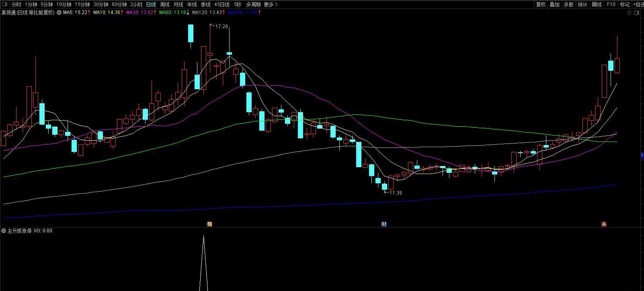The height and width of the screenshot is (291, 644).
Task: Switch to 分时 intraday view
Action: tap(16, 4)
